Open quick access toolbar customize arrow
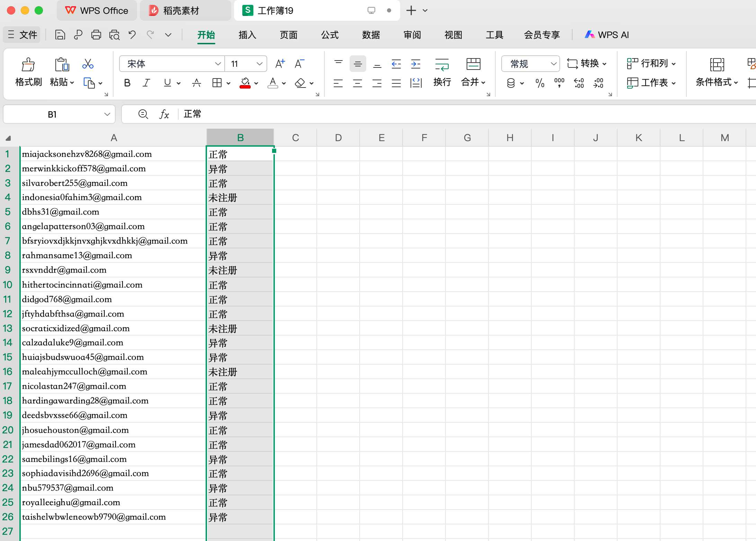 [168, 35]
